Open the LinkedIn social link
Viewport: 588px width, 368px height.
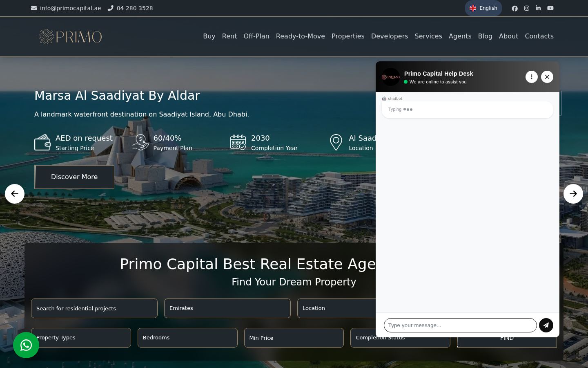(538, 8)
